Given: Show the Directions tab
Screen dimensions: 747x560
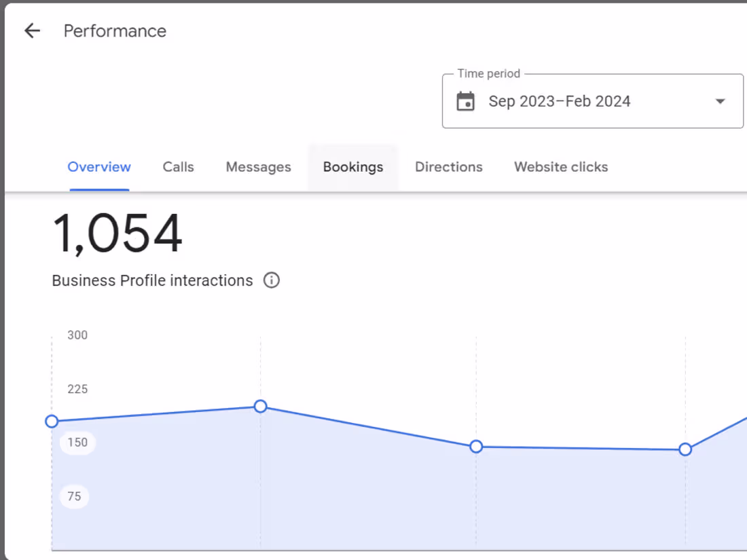Looking at the screenshot, I should pyautogui.click(x=449, y=167).
